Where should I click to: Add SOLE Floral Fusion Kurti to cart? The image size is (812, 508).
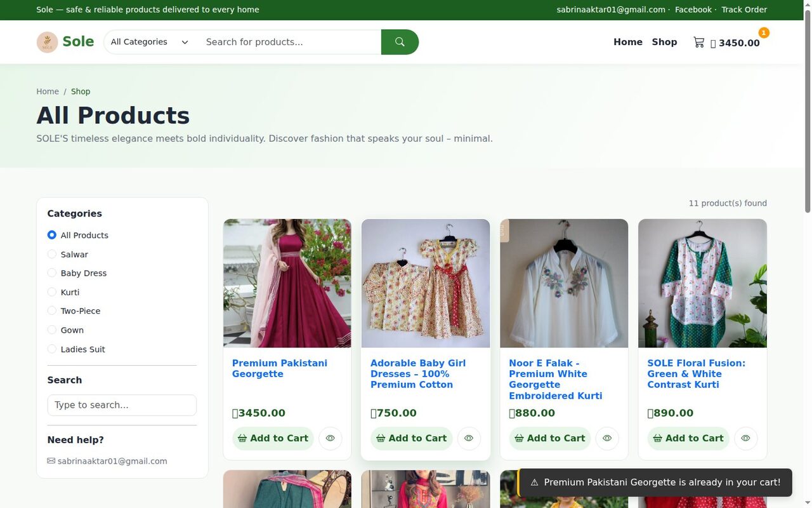tap(688, 438)
